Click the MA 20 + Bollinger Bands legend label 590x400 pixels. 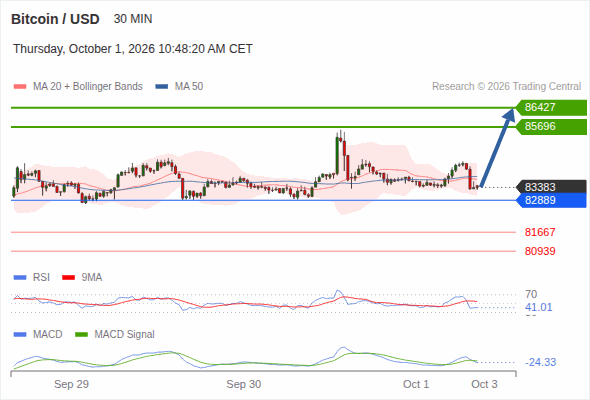tap(88, 87)
